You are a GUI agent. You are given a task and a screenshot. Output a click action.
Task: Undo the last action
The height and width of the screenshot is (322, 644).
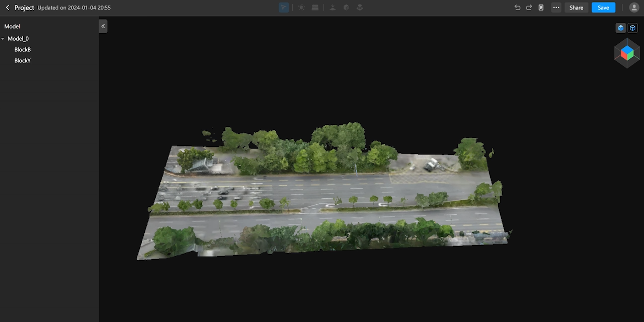517,8
